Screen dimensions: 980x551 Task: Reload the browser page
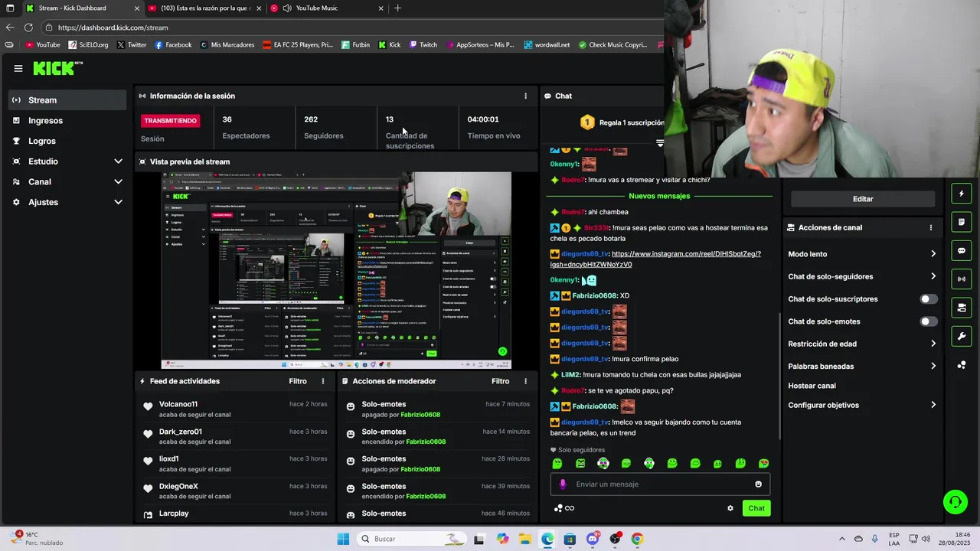pyautogui.click(x=28, y=28)
